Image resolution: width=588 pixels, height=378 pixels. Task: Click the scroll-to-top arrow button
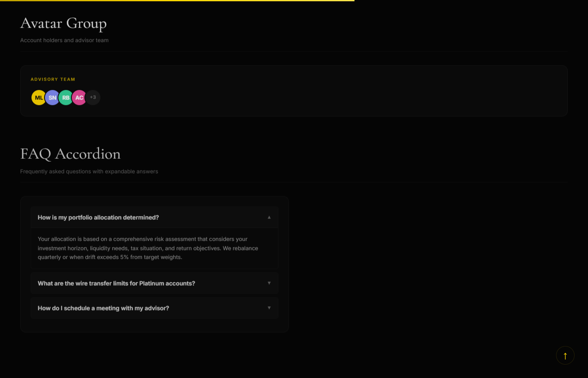coord(565,356)
